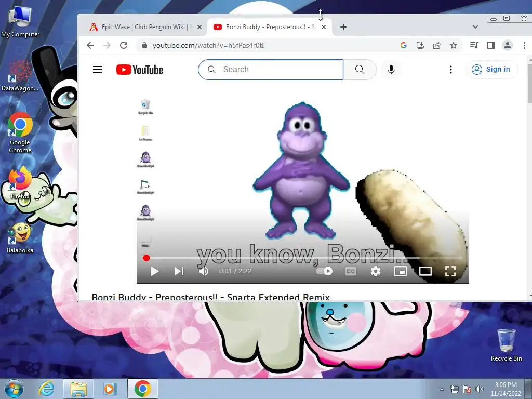
Task: Open a new Chrome tab
Action: (343, 27)
